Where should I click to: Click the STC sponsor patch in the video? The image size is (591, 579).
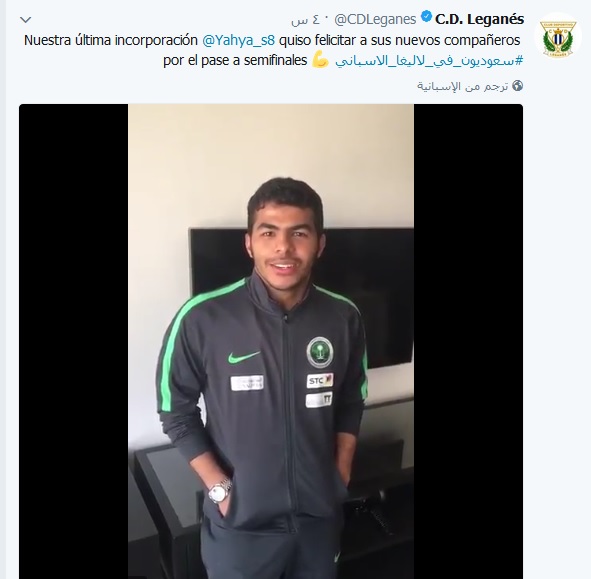(x=320, y=381)
